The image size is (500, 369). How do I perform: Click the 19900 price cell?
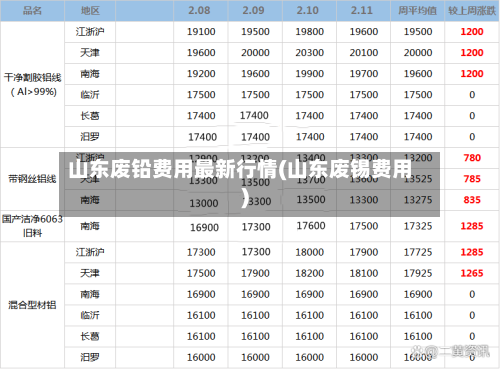pyautogui.click(x=310, y=74)
